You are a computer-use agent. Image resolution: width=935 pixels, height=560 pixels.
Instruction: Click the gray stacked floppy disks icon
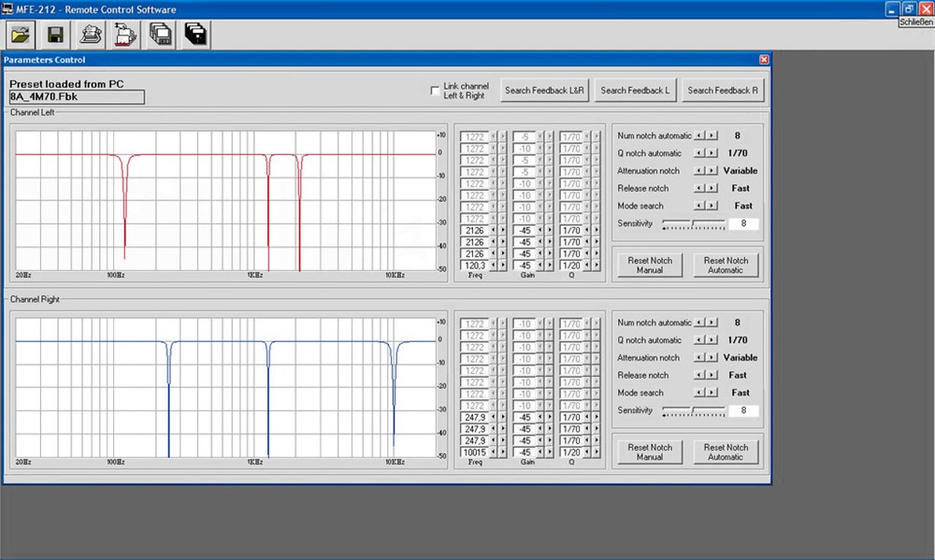(x=161, y=36)
